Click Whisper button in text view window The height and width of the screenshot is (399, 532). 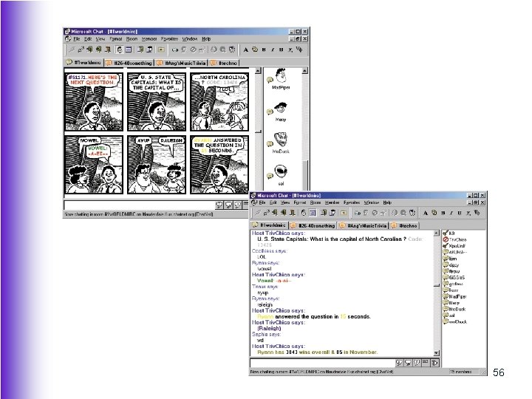pyautogui.click(x=417, y=363)
